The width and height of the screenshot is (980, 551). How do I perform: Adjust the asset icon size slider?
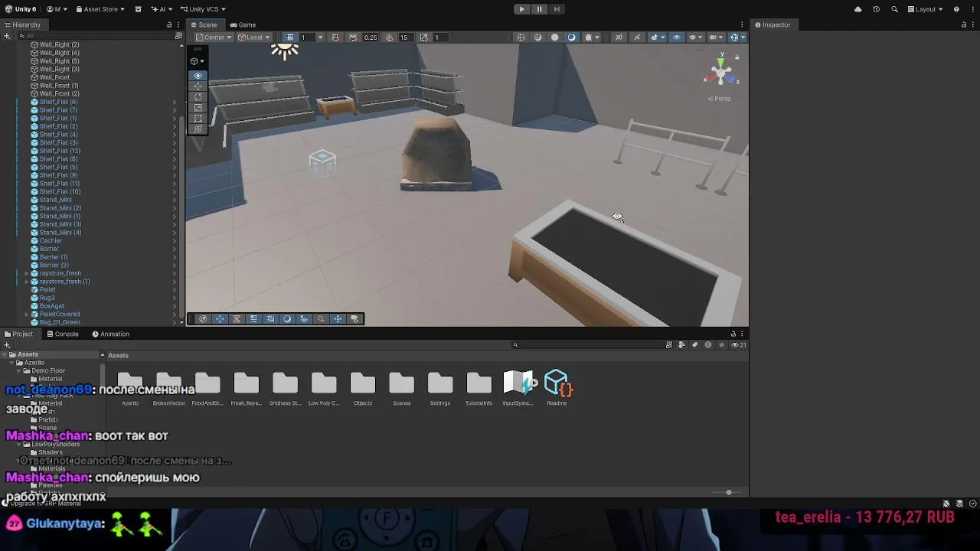pyautogui.click(x=728, y=492)
